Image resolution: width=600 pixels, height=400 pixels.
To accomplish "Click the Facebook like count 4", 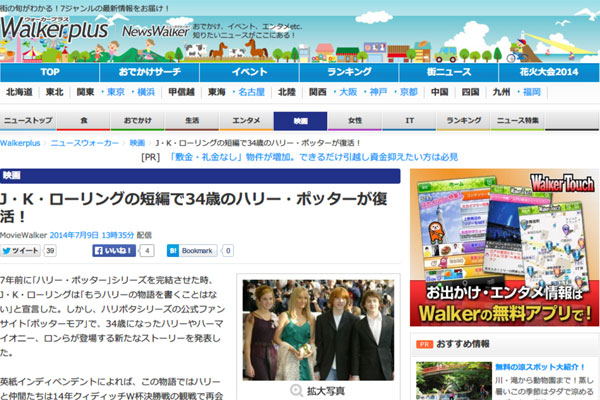I will (147, 251).
